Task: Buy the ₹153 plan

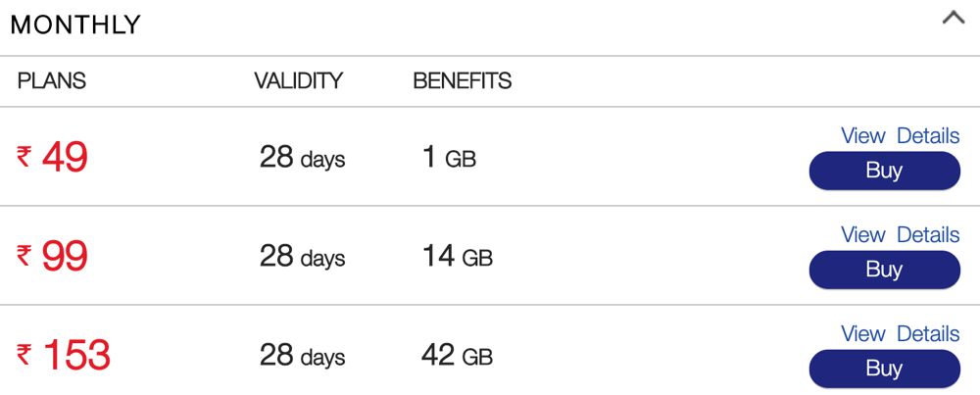Action: coord(884,369)
